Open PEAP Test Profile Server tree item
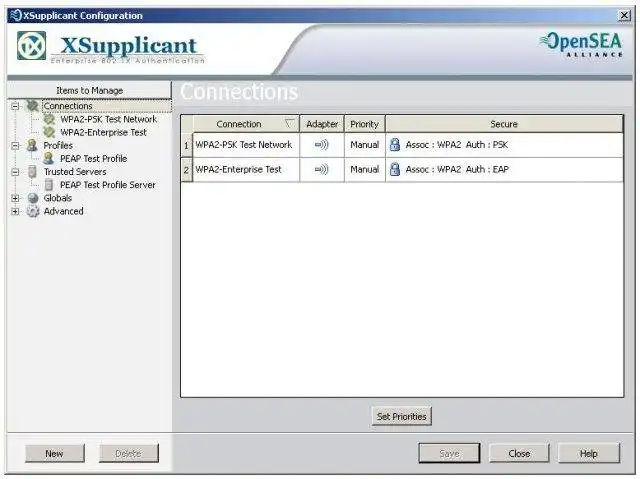This screenshot has width=640, height=479. (x=108, y=185)
